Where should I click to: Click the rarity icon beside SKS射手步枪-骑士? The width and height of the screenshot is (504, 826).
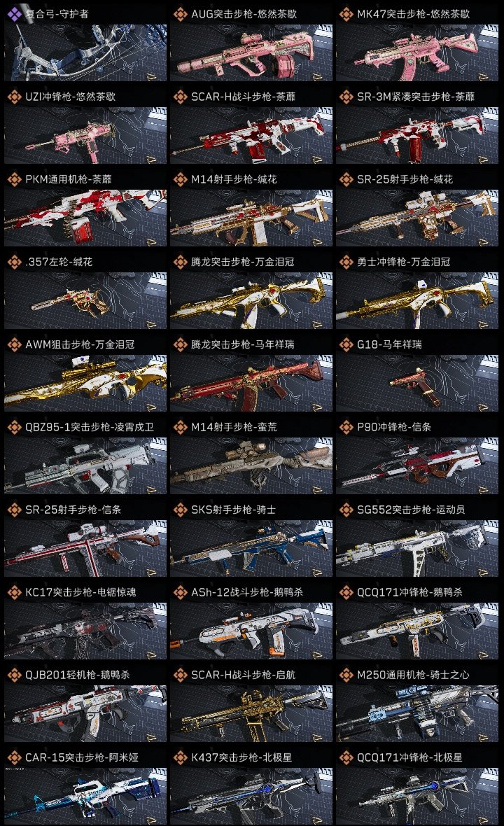(180, 510)
